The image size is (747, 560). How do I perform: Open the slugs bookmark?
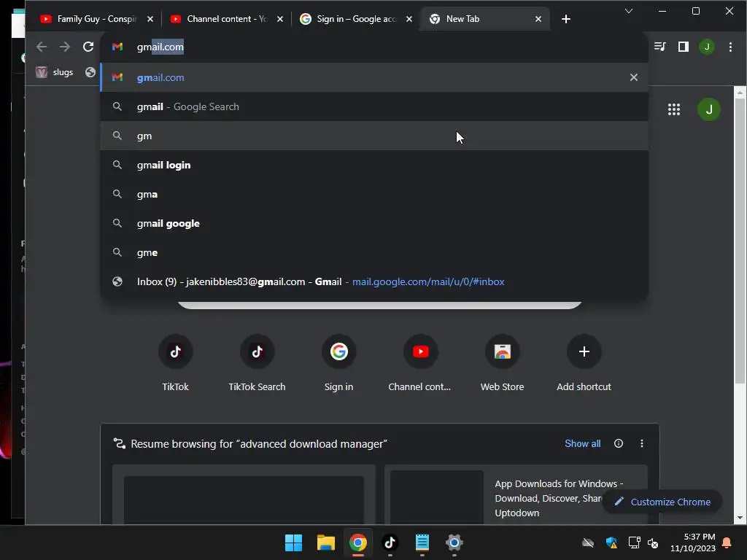point(55,72)
